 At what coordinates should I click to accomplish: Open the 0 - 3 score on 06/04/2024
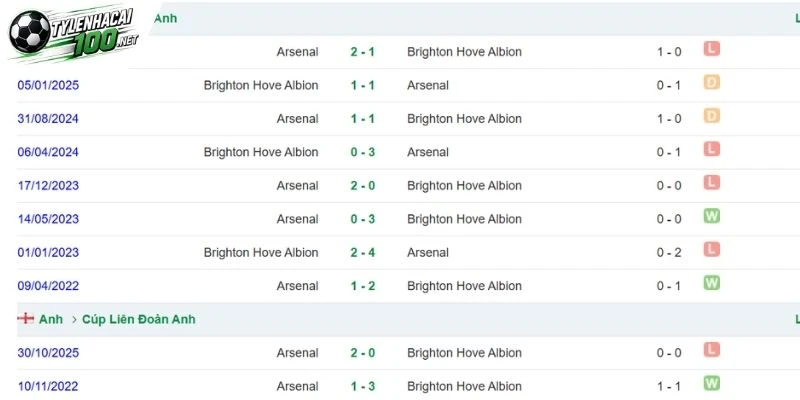[x=363, y=152]
